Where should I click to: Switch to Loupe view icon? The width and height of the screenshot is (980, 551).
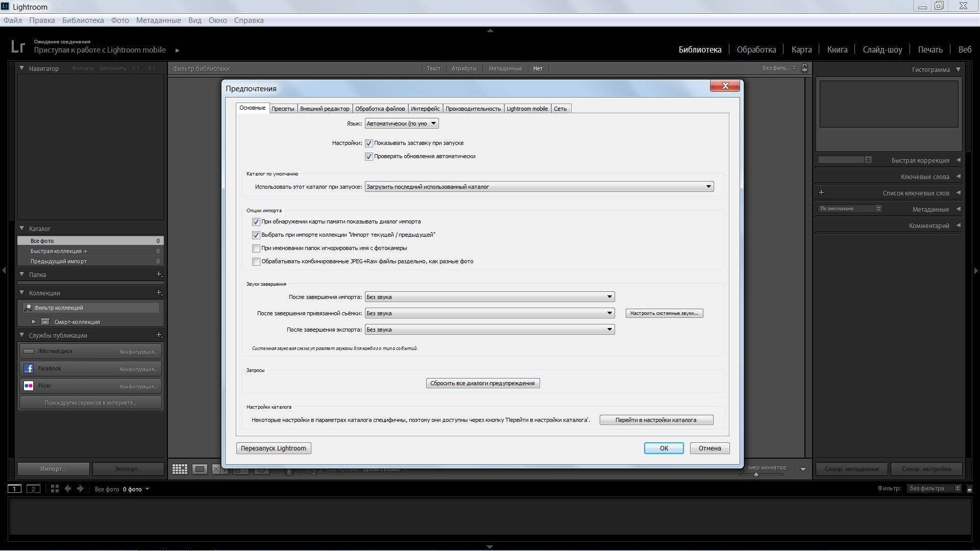(x=200, y=469)
